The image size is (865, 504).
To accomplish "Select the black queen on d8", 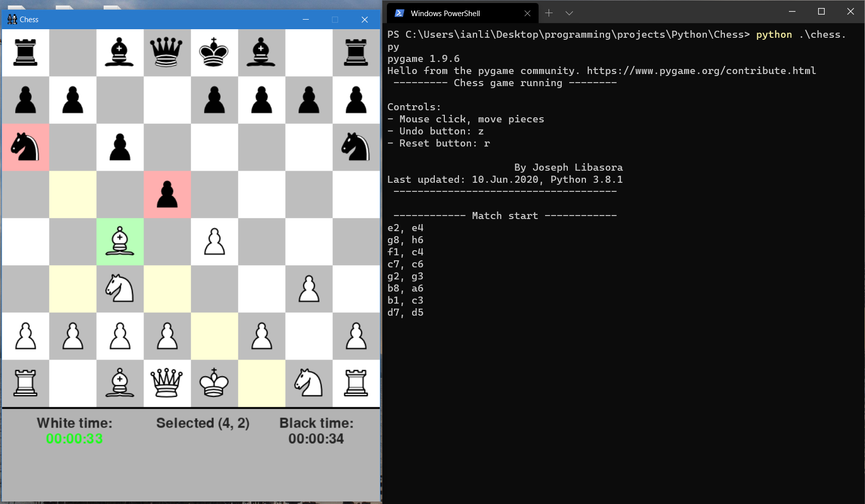I will (x=167, y=53).
